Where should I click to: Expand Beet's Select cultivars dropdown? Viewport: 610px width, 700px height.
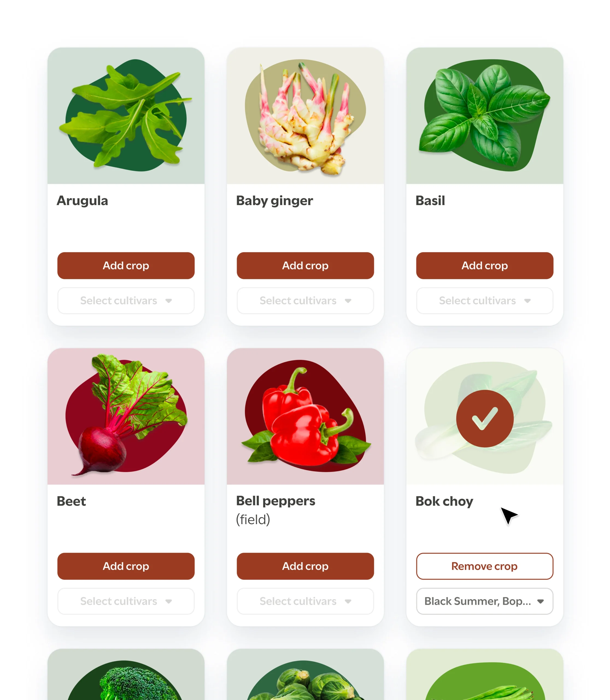(126, 601)
